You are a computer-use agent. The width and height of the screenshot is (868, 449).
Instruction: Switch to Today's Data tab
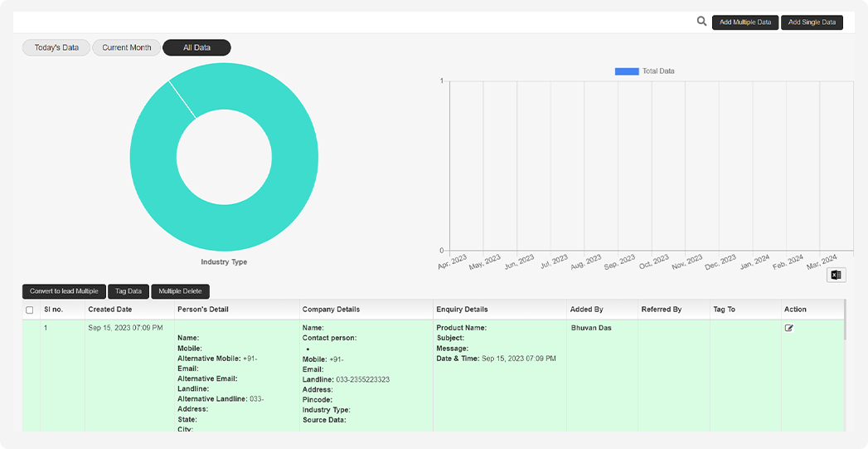(56, 47)
